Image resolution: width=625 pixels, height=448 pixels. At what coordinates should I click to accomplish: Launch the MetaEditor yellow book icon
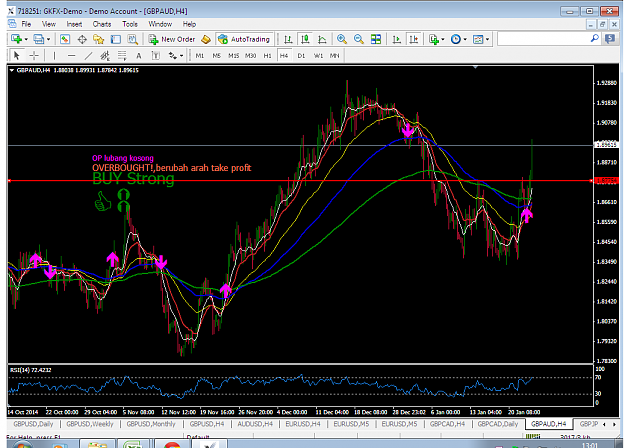[x=206, y=39]
